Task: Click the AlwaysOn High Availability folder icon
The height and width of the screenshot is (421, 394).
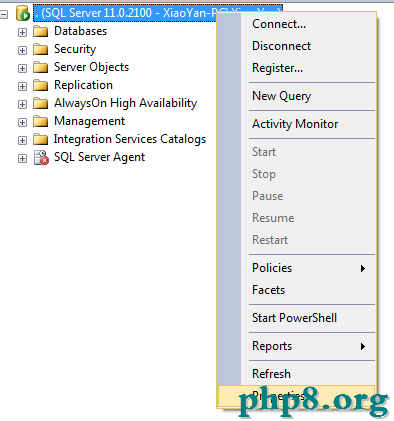Action: tap(41, 103)
